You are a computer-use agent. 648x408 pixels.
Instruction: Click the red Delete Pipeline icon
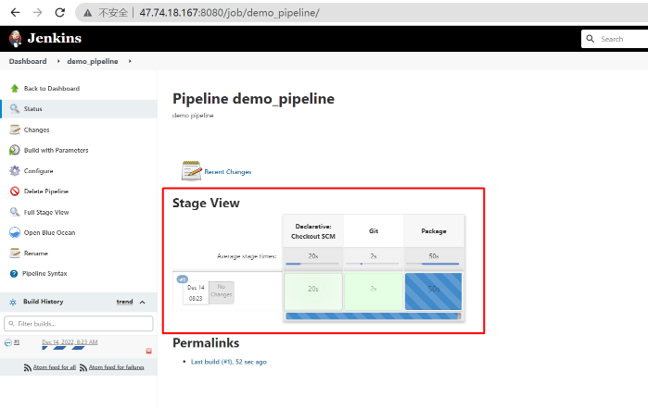click(15, 191)
